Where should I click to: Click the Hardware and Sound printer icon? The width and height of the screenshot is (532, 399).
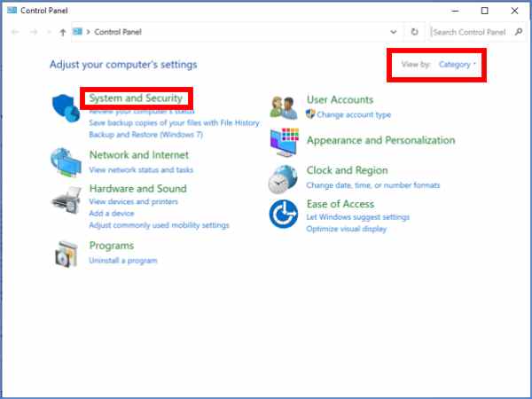pos(66,200)
